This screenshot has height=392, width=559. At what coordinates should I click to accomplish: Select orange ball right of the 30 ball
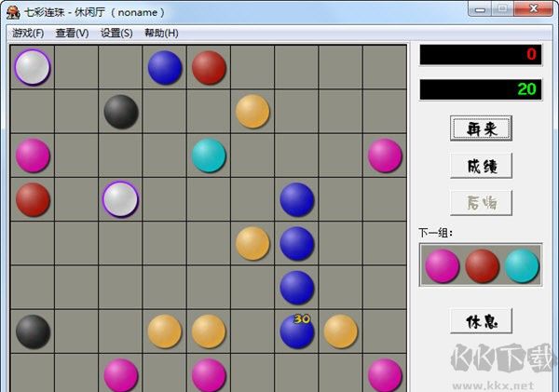click(341, 331)
